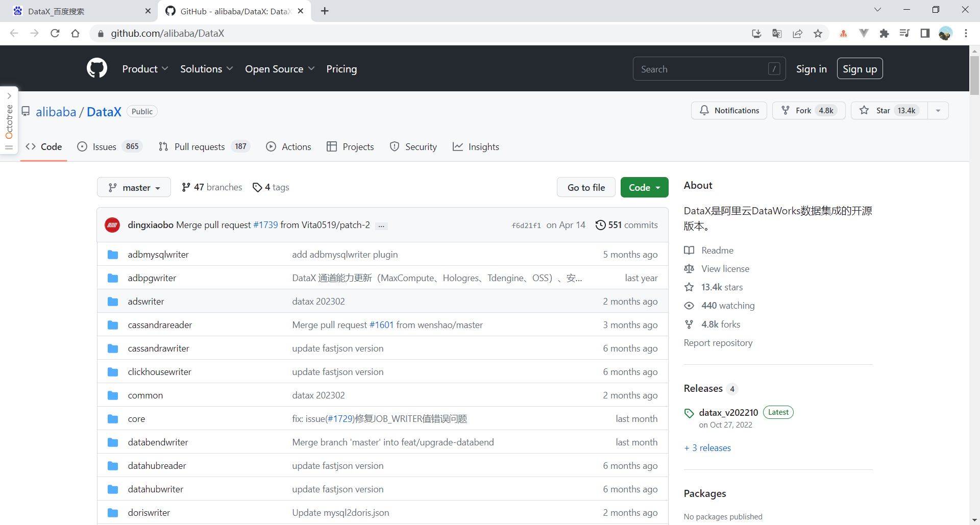
Task: Bookmark this page with star icon
Action: [818, 33]
